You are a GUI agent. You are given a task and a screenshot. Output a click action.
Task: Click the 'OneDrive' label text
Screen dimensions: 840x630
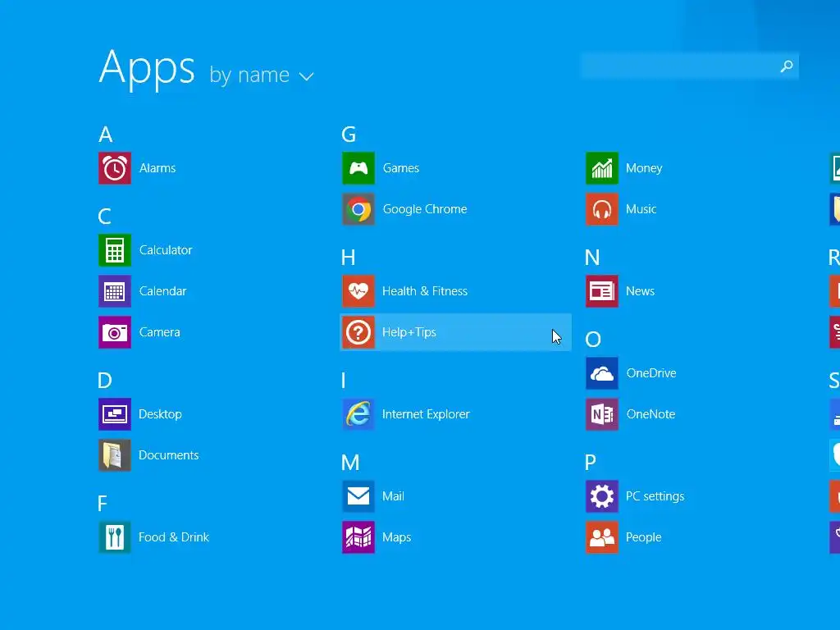point(651,373)
